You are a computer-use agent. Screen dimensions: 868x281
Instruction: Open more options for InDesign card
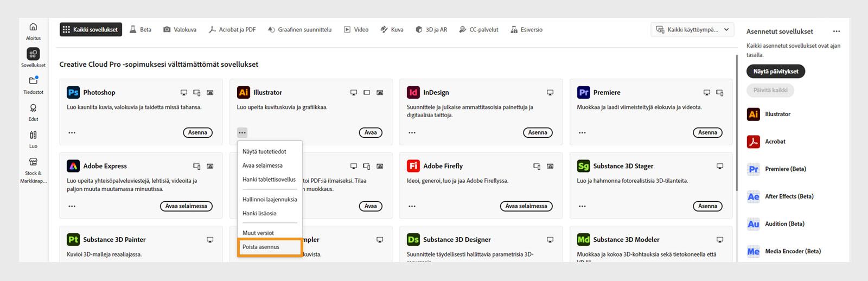point(412,132)
